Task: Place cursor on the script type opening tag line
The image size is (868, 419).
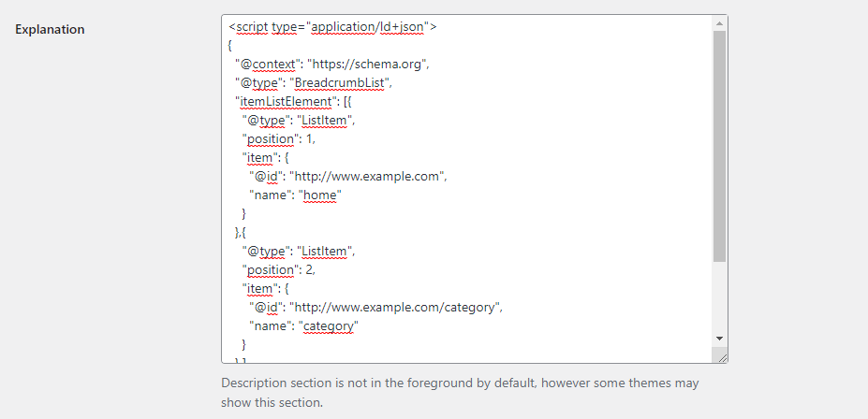Action: click(x=332, y=26)
